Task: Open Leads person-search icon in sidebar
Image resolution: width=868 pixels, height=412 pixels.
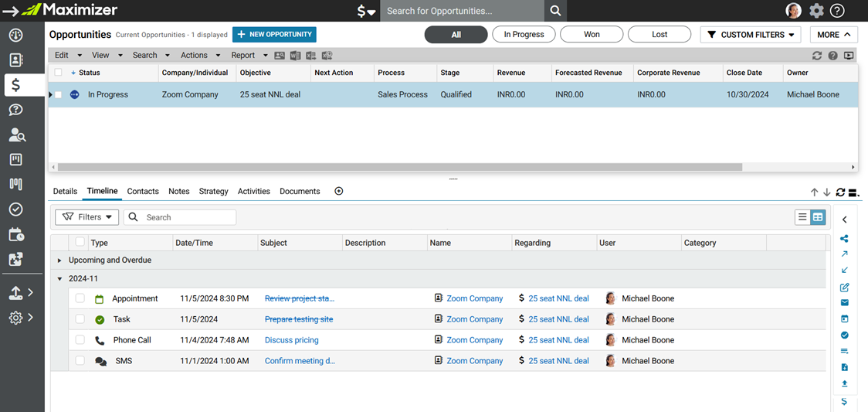Action: (17, 134)
